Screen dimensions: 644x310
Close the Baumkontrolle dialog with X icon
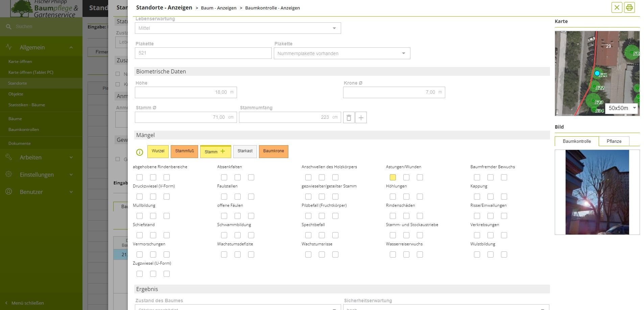tap(617, 7)
